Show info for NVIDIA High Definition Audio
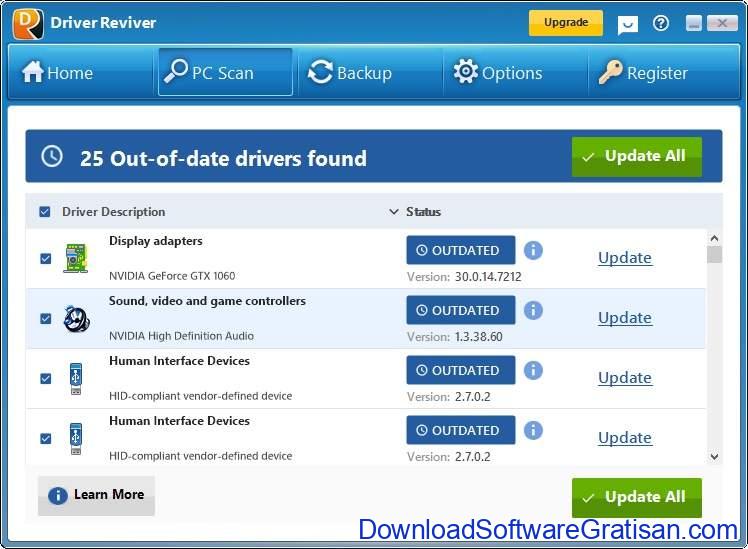748x549 pixels. point(533,310)
